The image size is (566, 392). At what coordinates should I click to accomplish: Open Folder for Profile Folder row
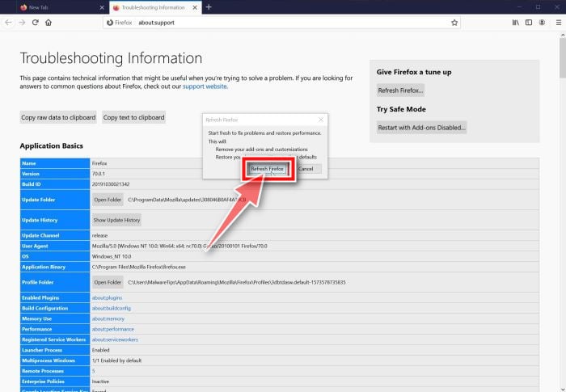coord(108,282)
